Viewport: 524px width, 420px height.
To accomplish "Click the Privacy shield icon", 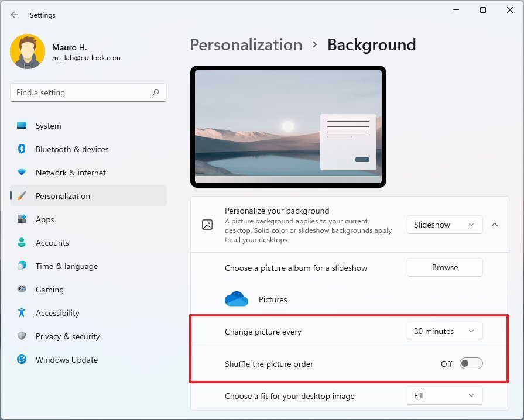I will click(22, 336).
